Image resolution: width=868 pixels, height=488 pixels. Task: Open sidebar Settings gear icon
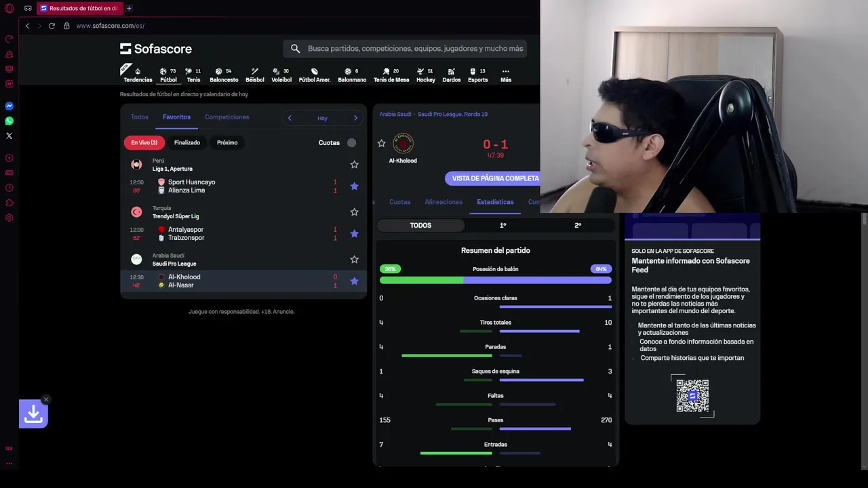coord(9,218)
